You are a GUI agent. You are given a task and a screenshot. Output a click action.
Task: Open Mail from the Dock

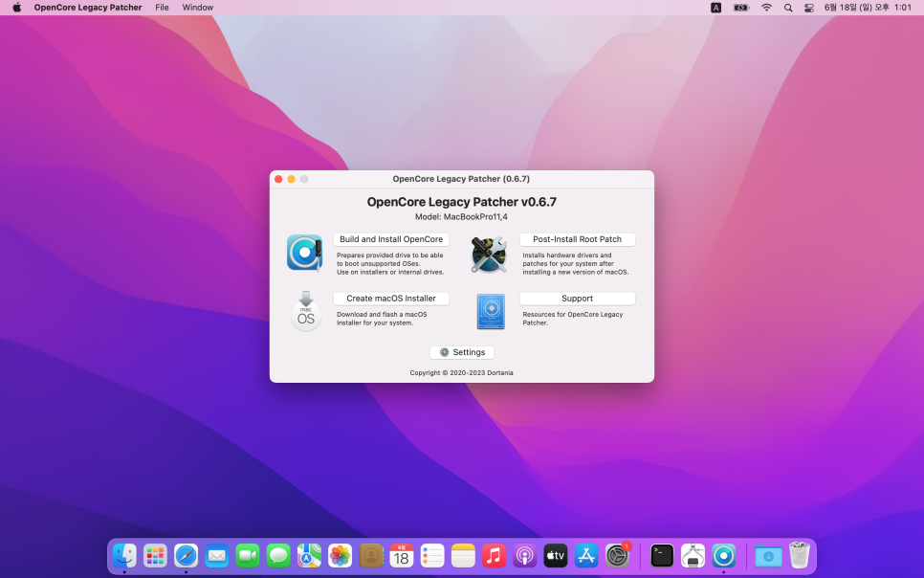tap(217, 556)
